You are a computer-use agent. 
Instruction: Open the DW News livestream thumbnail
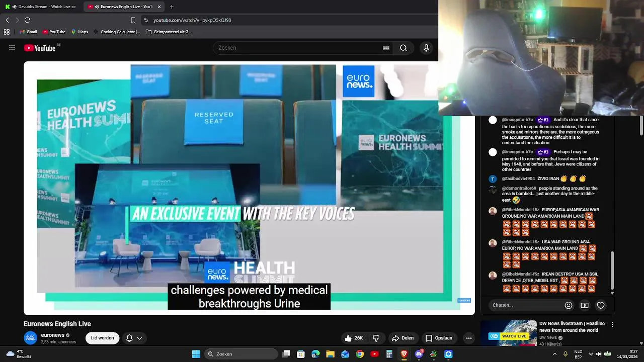[508, 333]
